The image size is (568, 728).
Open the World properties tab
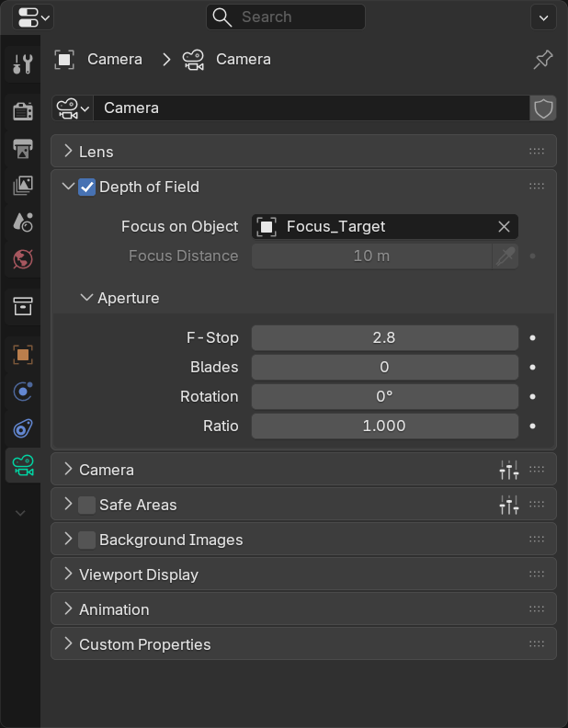(x=23, y=259)
